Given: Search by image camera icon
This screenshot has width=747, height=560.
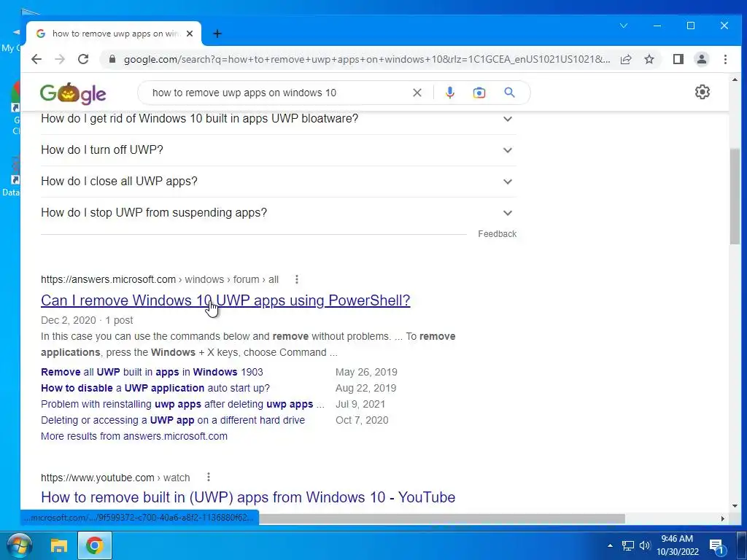Looking at the screenshot, I should pyautogui.click(x=479, y=93).
